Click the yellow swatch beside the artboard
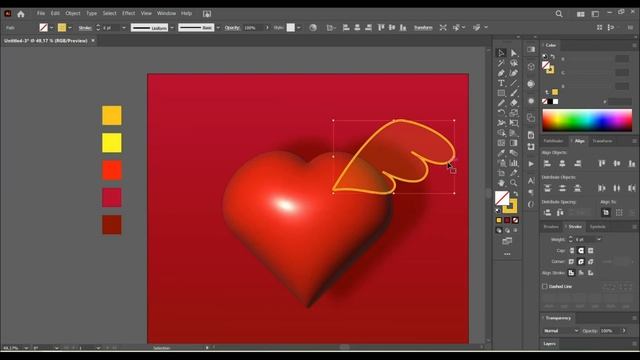Viewport: 640px width, 360px height. (x=111, y=143)
